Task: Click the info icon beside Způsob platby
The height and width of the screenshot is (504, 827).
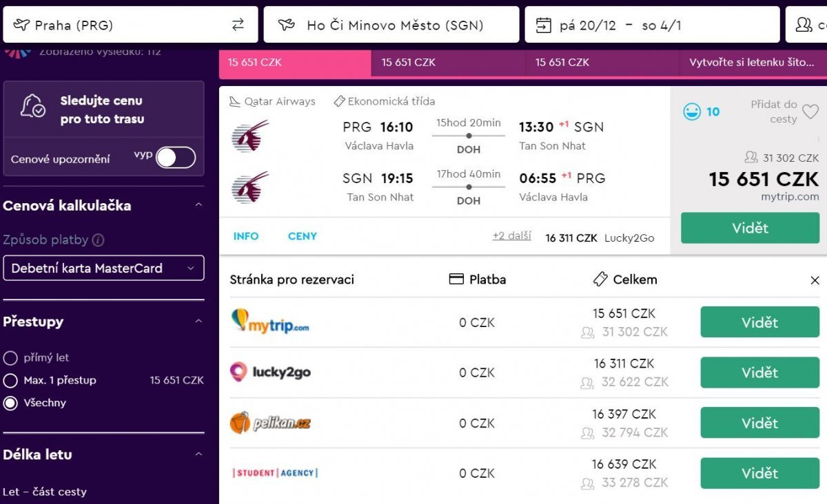Action: pos(99,240)
